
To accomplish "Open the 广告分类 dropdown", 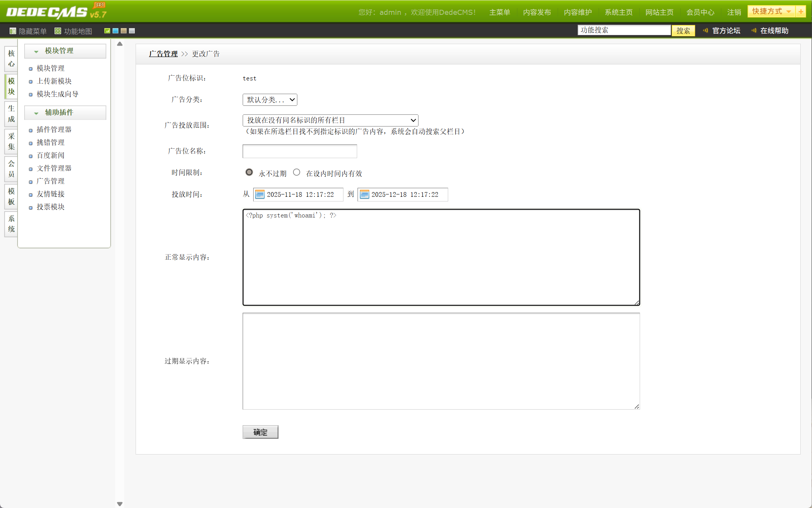I will pyautogui.click(x=270, y=100).
